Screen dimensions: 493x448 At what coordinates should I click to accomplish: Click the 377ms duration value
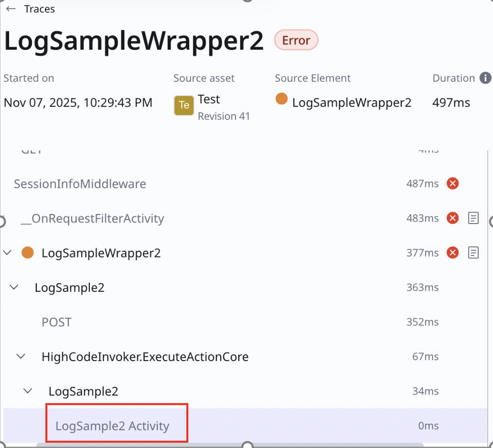pos(422,253)
